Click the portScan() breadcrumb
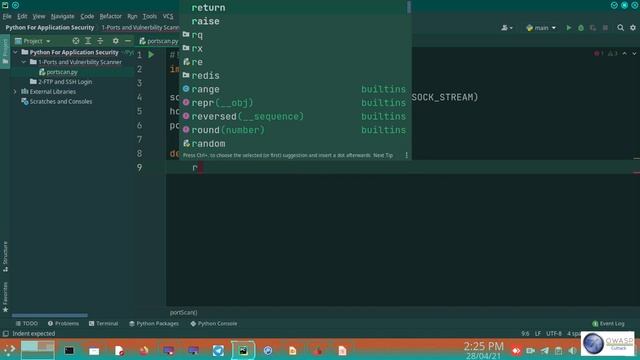The height and width of the screenshot is (360, 640). pos(184,312)
